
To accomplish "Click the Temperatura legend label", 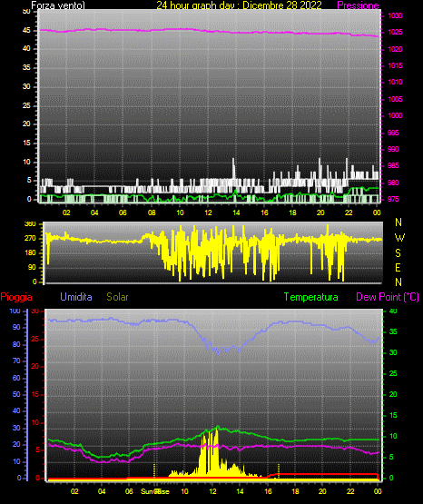I will 311,297.
